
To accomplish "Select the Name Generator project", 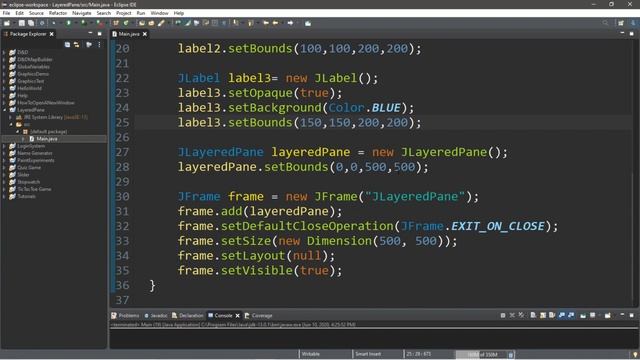I will coord(35,153).
